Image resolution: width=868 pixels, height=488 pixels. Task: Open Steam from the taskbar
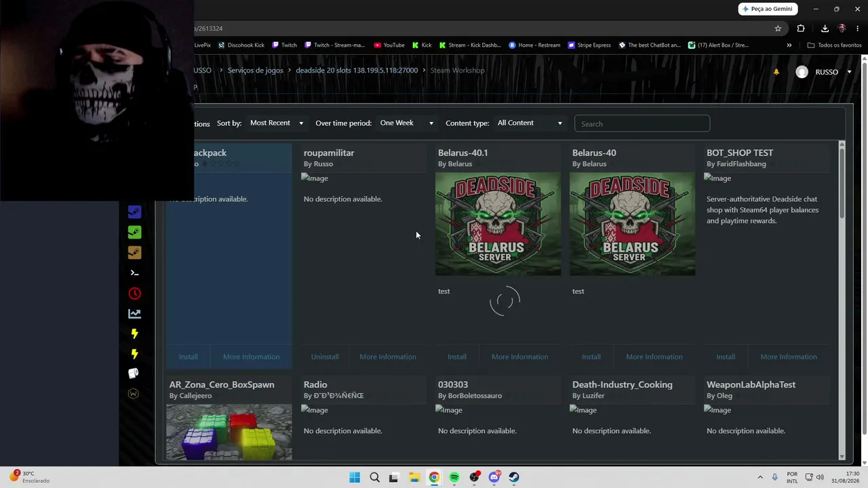click(x=514, y=477)
